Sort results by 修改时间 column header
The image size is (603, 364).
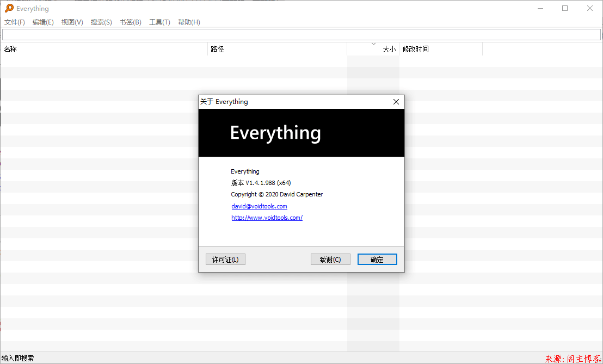(x=441, y=49)
